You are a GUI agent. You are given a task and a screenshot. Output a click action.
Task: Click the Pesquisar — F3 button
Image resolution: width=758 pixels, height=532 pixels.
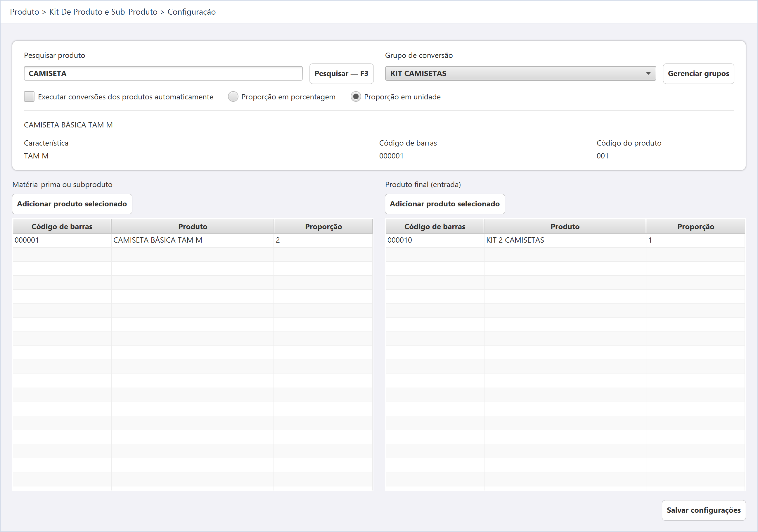pyautogui.click(x=341, y=74)
